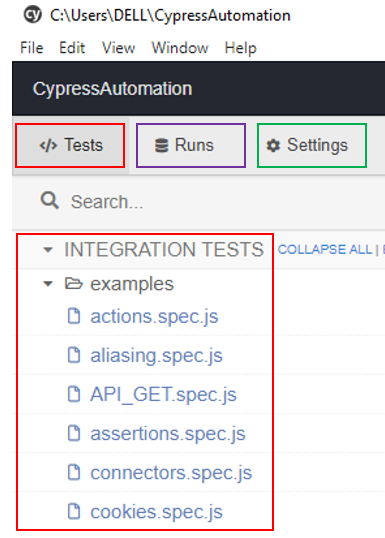Image resolution: width=385 pixels, height=538 pixels.
Task: Click the file icon beside API_GET.spec.js
Action: click(x=74, y=394)
